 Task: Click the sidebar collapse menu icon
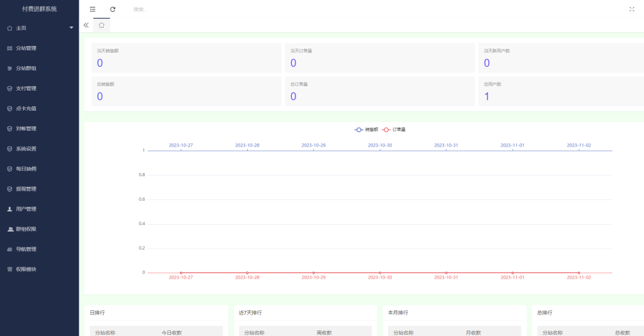pyautogui.click(x=92, y=9)
